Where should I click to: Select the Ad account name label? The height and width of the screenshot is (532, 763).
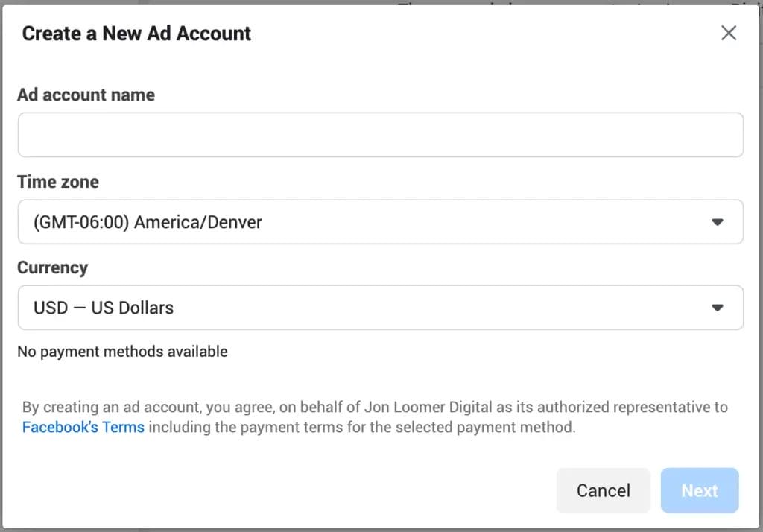(86, 95)
